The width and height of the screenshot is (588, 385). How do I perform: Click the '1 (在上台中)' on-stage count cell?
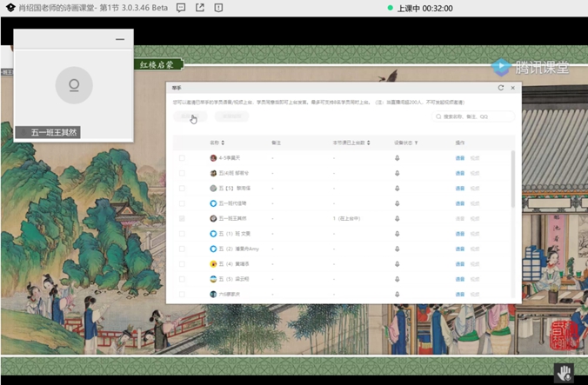pos(346,218)
